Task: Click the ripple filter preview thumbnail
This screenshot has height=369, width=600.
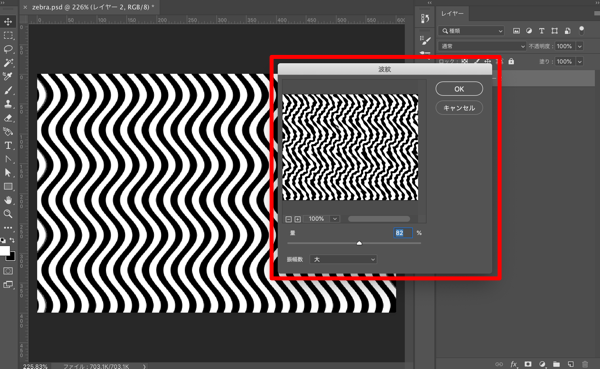Action: coord(350,147)
